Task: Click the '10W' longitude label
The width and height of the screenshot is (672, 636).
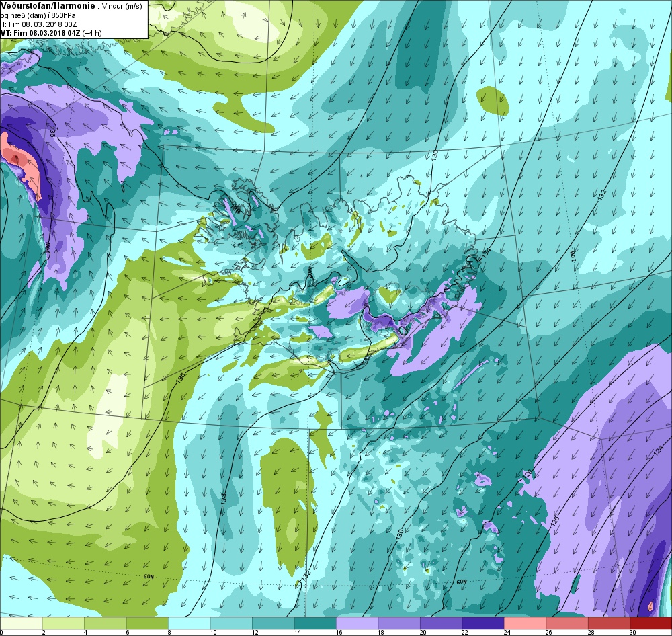Action: (574, 256)
